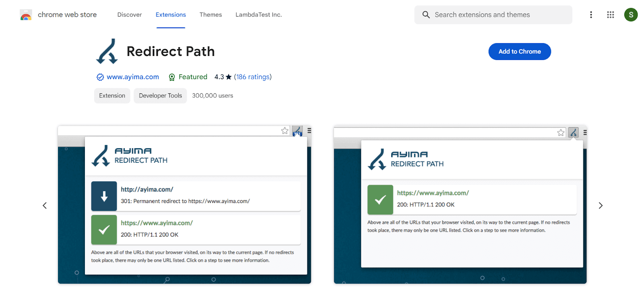Screen dimensions: 644x297
Task: Click extension toolbar icon in second screenshot
Action: tap(574, 133)
